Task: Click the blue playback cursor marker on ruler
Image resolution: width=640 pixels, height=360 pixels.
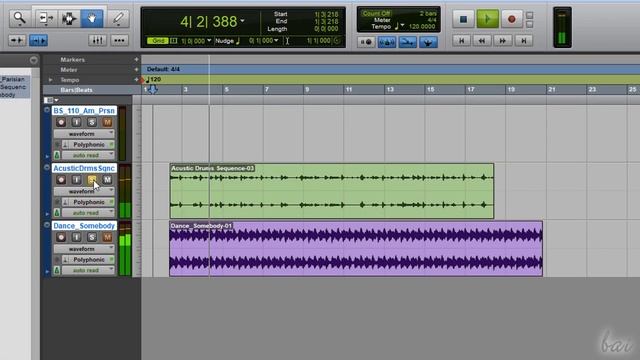Action: (153, 89)
